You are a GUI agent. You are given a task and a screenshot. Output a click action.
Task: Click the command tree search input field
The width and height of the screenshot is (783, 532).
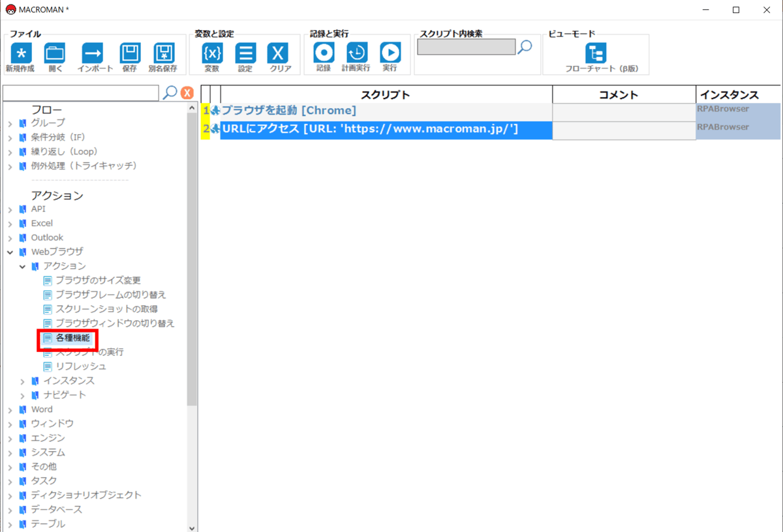coord(81,93)
